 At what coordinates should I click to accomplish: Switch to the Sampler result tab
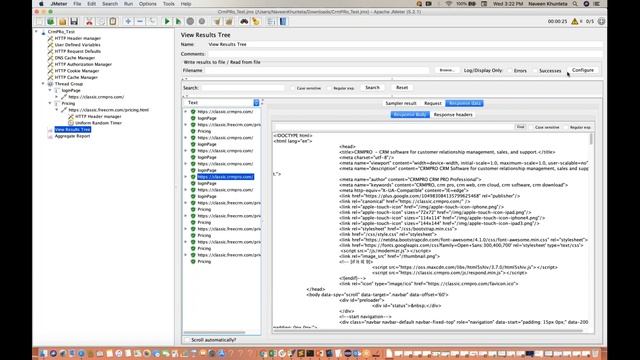click(401, 103)
